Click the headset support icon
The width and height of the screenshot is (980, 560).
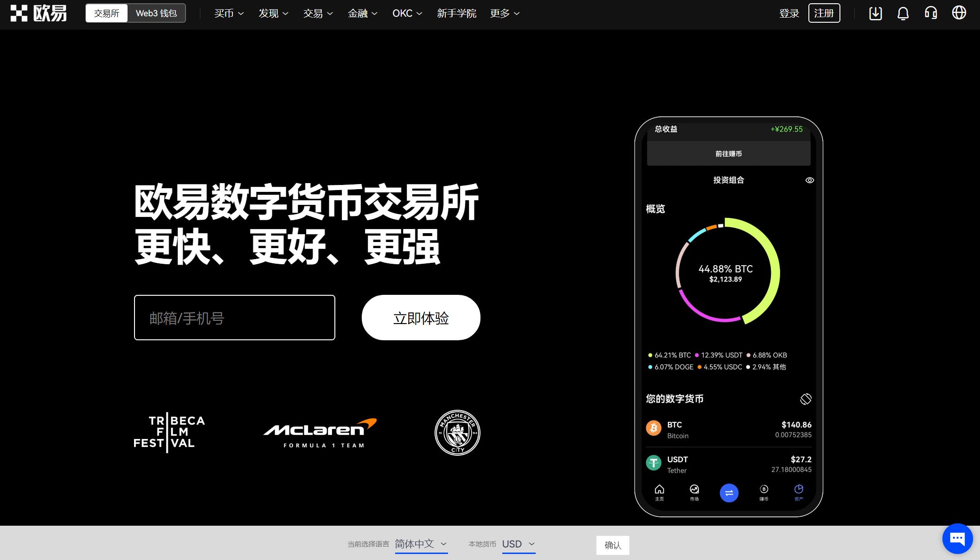pyautogui.click(x=932, y=13)
